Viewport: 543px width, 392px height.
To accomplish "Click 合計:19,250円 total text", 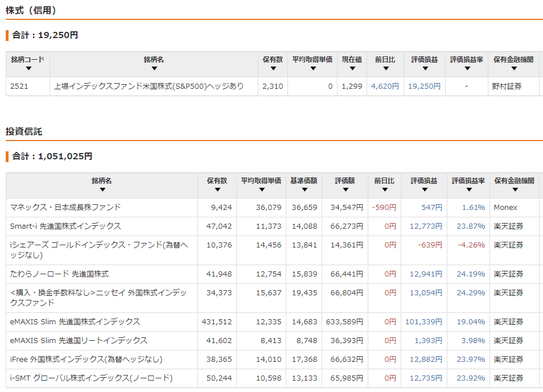I will point(45,35).
